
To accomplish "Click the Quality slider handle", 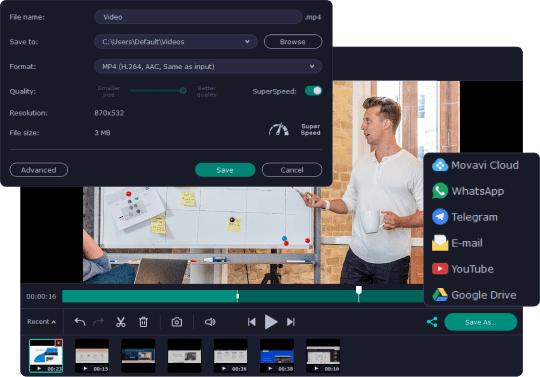I will click(x=183, y=91).
